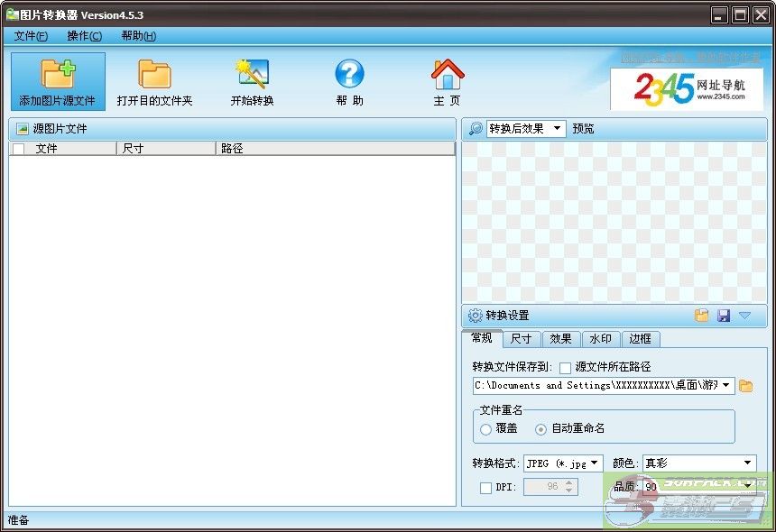The height and width of the screenshot is (532, 776).
Task: Toggle the select-all checkbox in the file list header
Action: tap(19, 149)
